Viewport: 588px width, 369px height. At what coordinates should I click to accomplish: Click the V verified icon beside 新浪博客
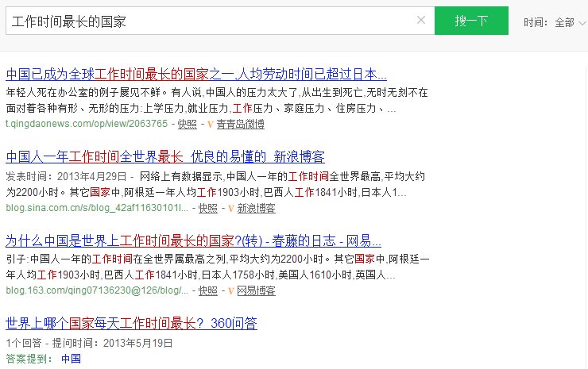tap(231, 208)
